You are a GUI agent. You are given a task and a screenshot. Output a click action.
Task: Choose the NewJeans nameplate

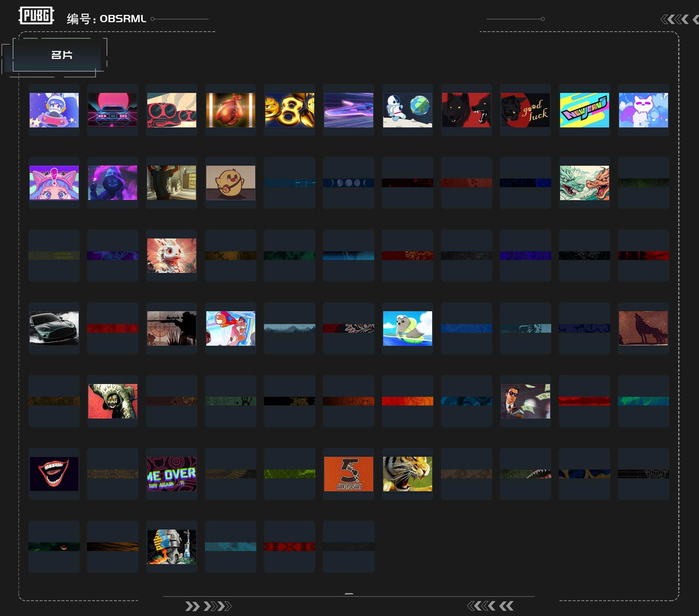click(584, 110)
